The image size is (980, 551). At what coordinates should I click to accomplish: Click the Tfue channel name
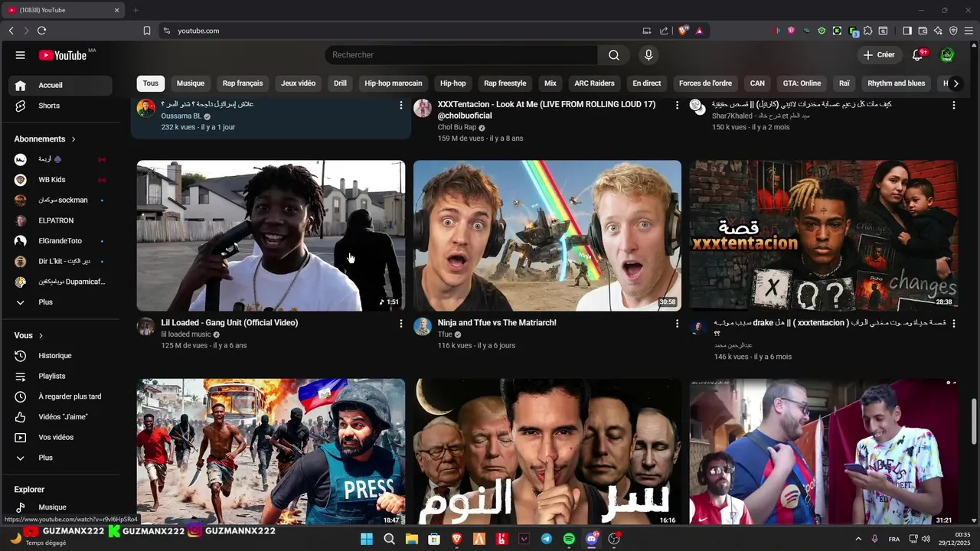pyautogui.click(x=445, y=334)
